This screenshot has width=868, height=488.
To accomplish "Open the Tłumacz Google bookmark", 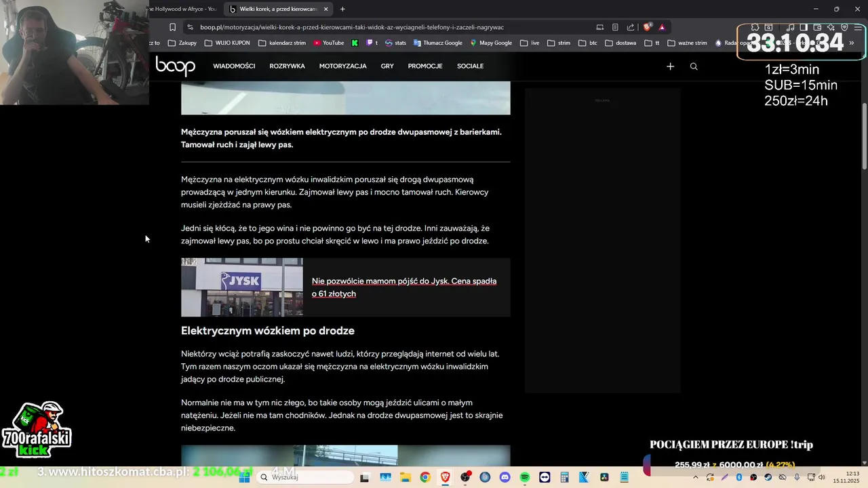I will click(437, 43).
